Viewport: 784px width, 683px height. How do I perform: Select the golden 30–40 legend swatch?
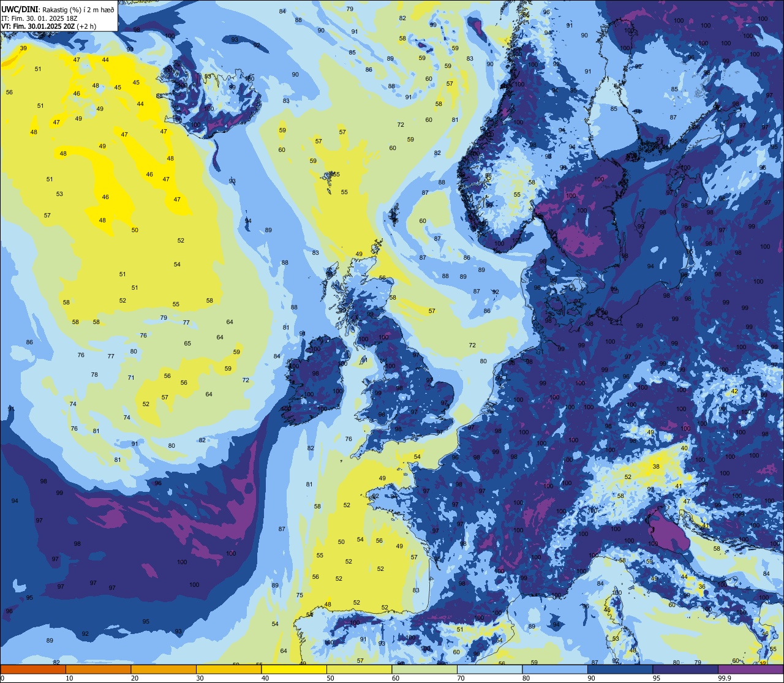click(228, 669)
